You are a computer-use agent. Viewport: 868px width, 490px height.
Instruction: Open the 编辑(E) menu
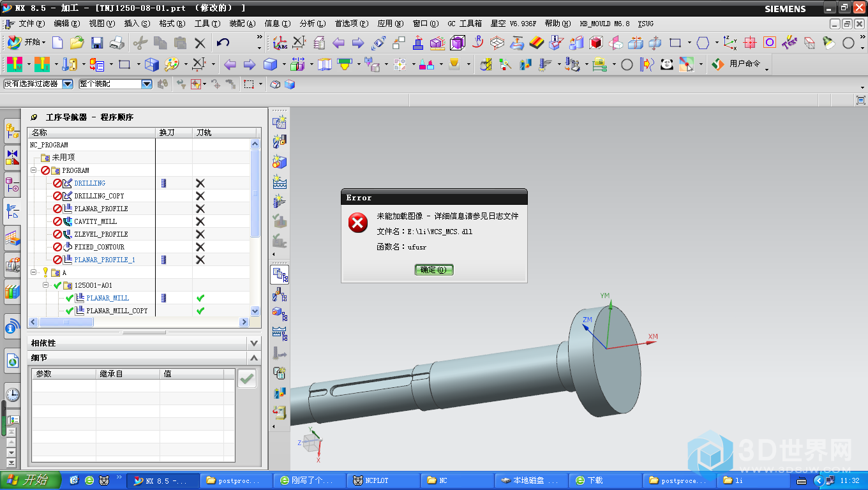coord(67,24)
